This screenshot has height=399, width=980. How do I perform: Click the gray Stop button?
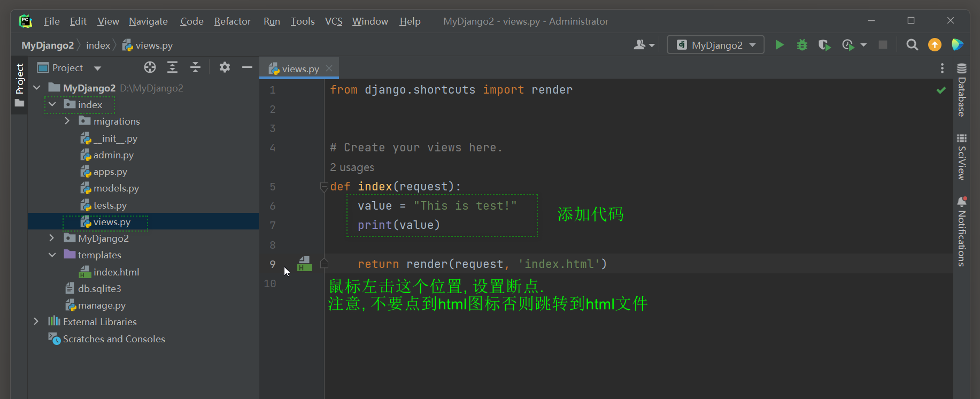(x=883, y=45)
